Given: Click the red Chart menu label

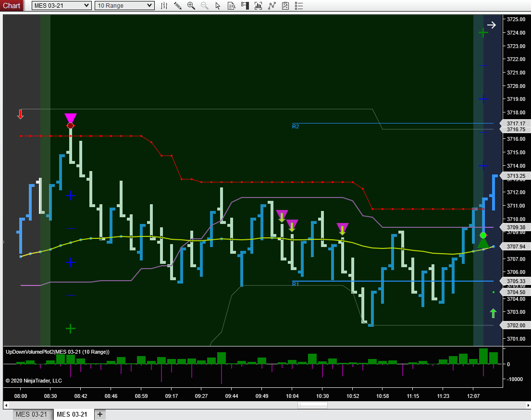Looking at the screenshot, I should tap(12, 6).
